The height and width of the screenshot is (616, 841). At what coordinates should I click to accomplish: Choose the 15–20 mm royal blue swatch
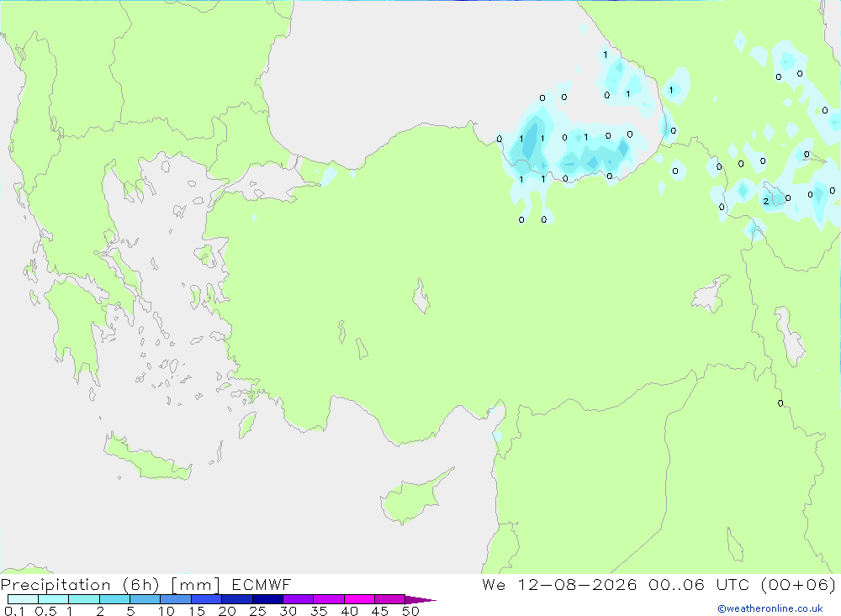coord(207,599)
